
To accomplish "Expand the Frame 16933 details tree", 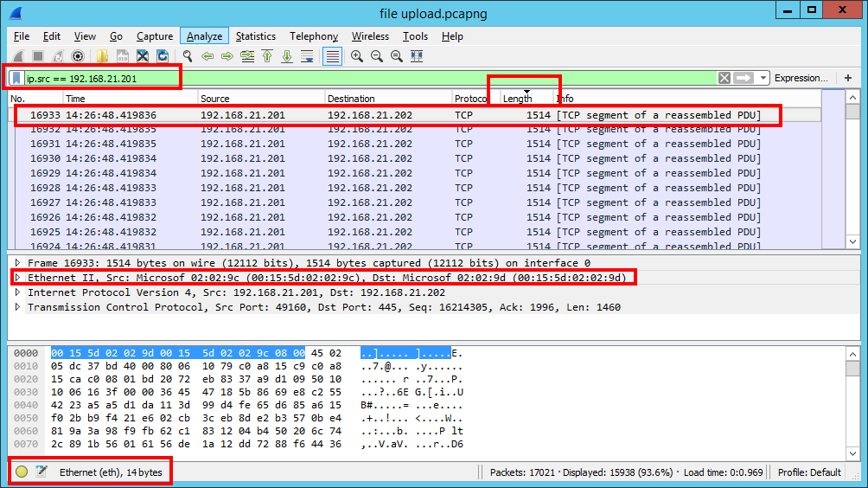I will (x=17, y=262).
